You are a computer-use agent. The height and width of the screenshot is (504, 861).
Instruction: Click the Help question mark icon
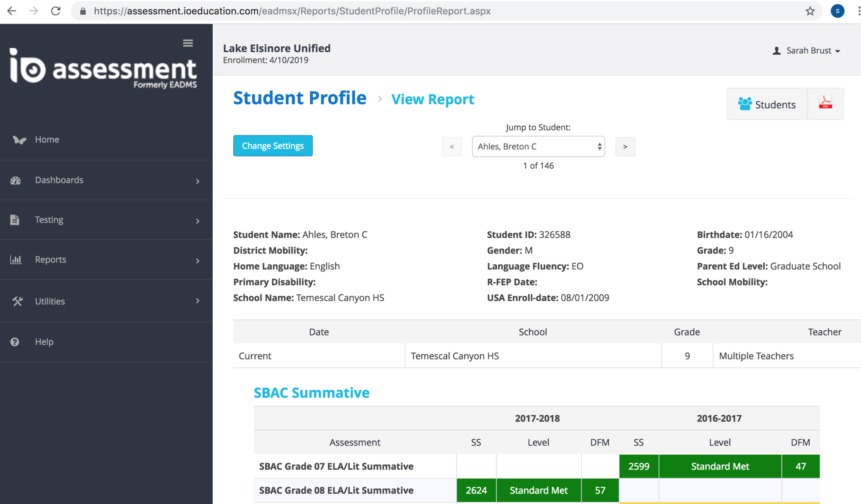coord(15,342)
